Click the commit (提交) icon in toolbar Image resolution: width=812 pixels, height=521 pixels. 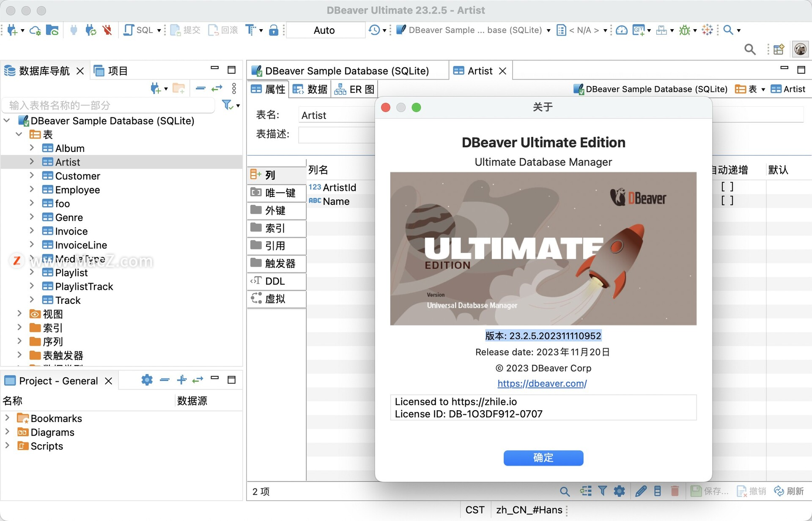tap(175, 31)
